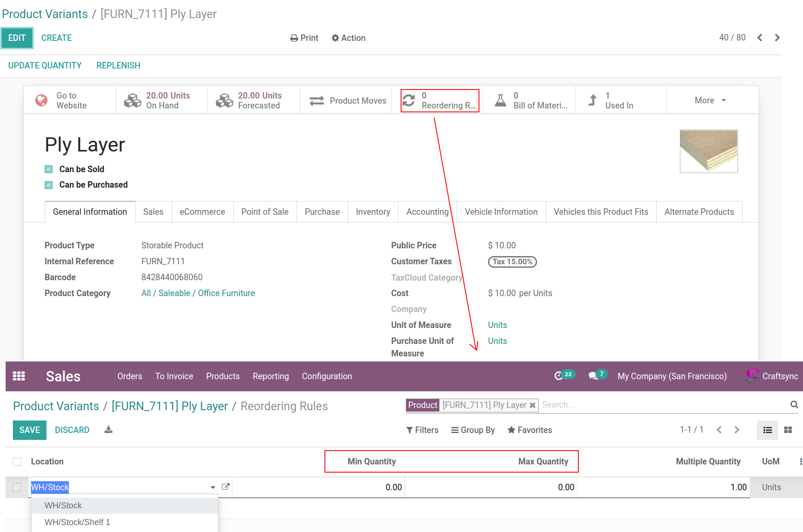Switch to the Inventory tab
This screenshot has height=532, width=803.
(373, 212)
